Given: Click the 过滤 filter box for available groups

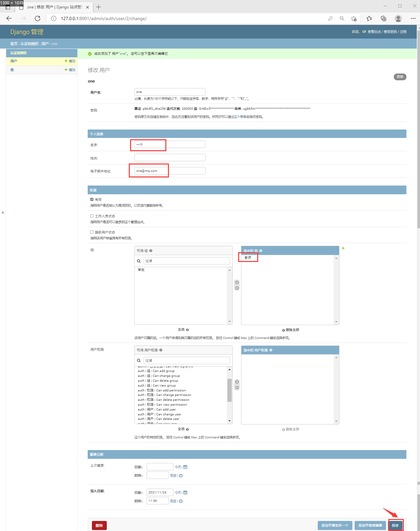Looking at the screenshot, I should click(187, 261).
